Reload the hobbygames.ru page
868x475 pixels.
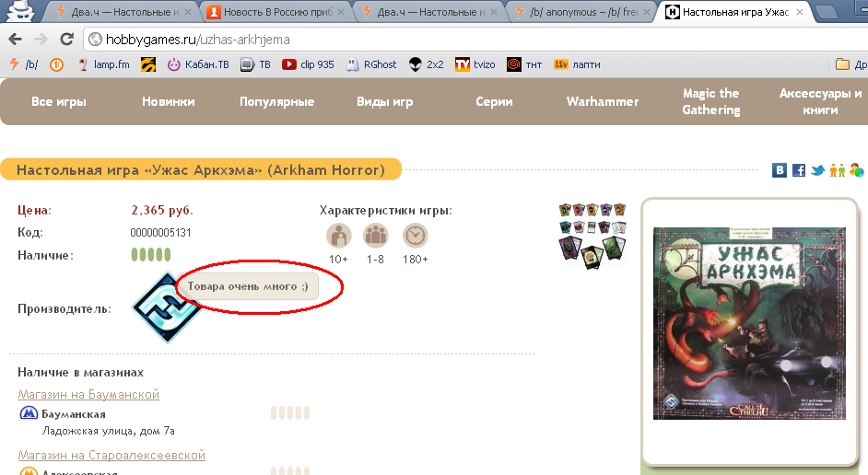click(66, 40)
